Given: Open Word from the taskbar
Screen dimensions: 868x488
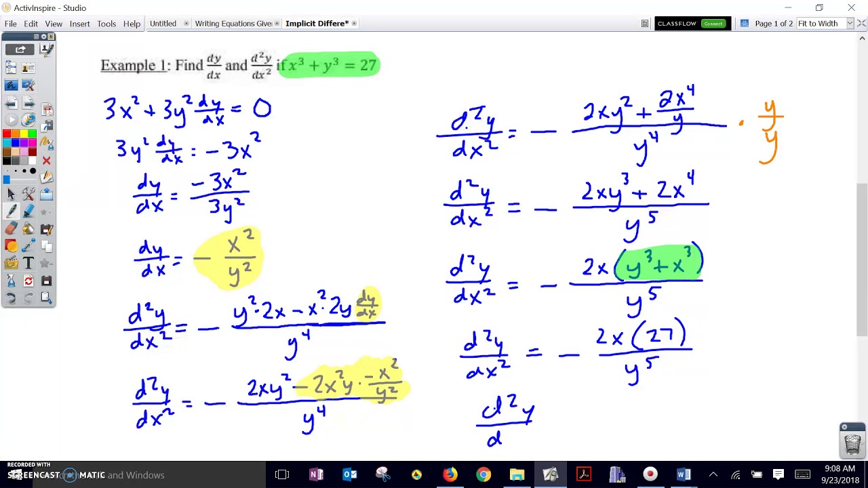Looking at the screenshot, I should click(684, 474).
